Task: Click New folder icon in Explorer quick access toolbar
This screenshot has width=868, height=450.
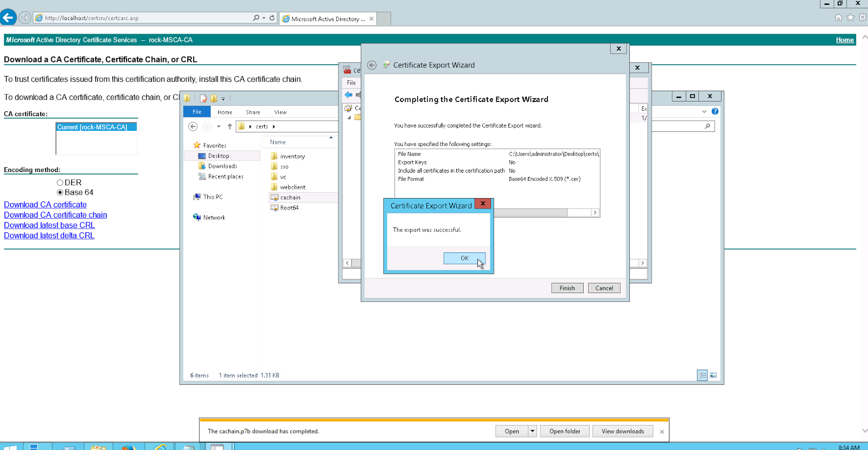Action: click(x=214, y=98)
